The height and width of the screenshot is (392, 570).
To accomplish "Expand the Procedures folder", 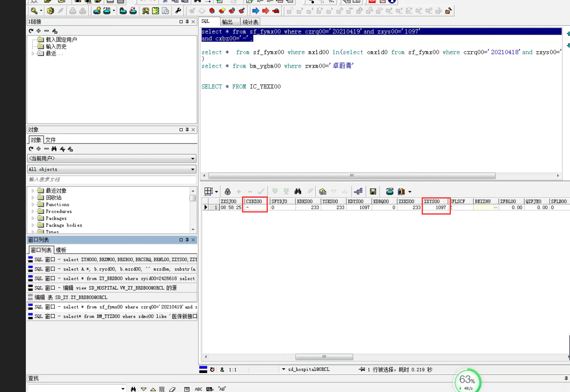I will (x=33, y=211).
